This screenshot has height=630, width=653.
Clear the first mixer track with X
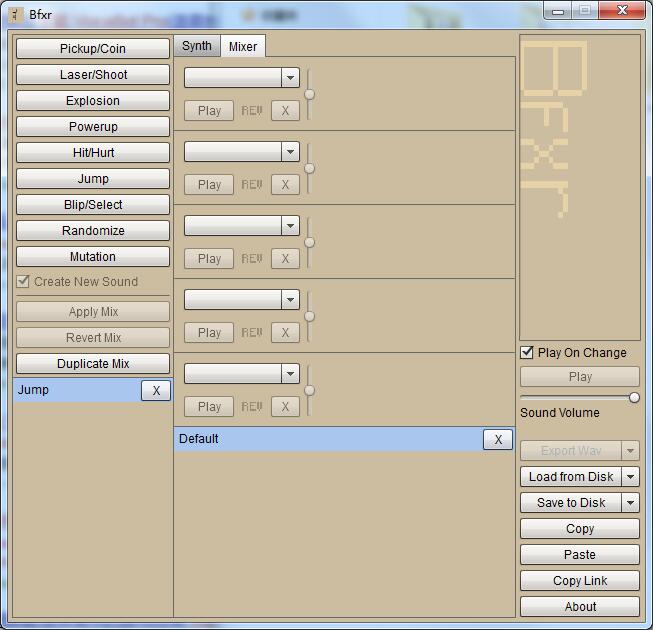click(285, 111)
